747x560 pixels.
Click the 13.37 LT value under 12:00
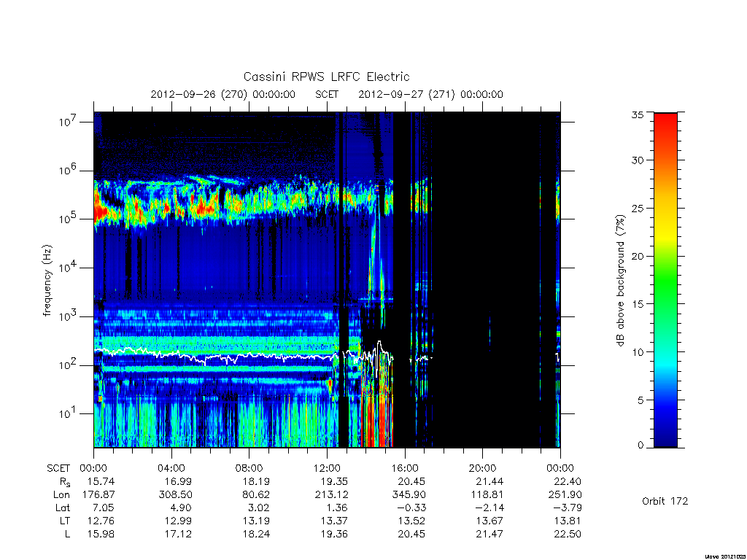pos(334,521)
